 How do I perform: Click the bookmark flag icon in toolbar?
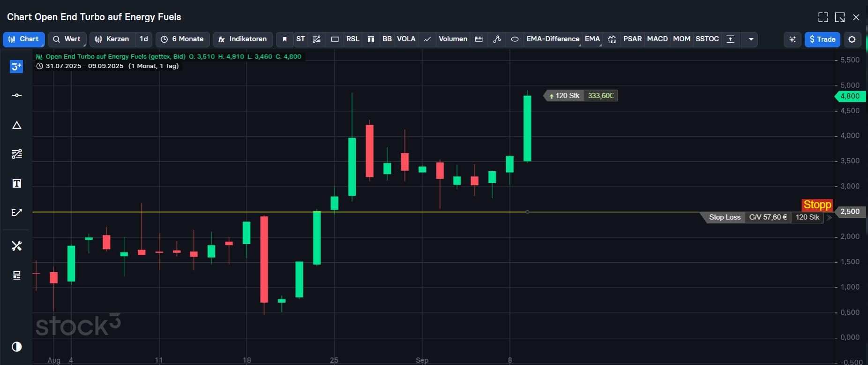pyautogui.click(x=284, y=39)
